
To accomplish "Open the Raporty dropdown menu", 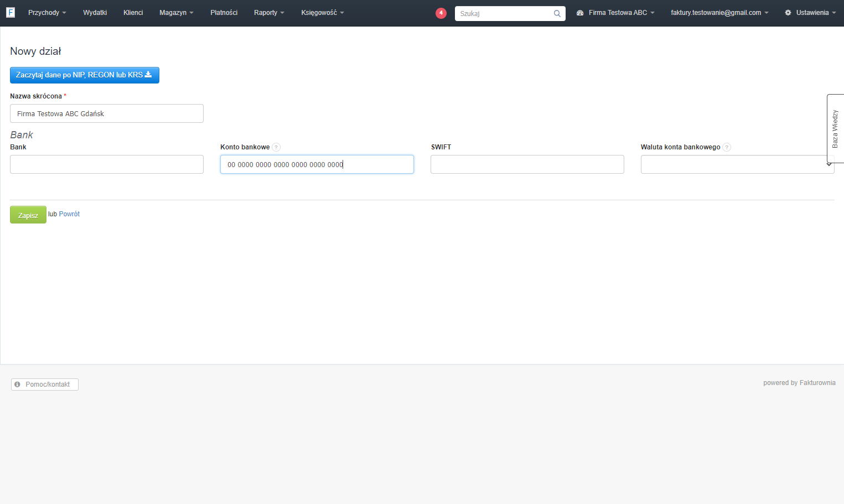I will pyautogui.click(x=269, y=13).
